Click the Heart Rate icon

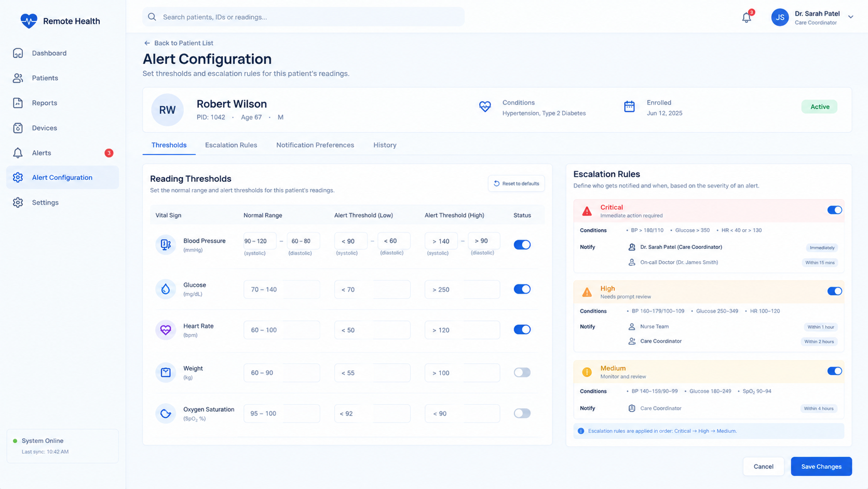166,330
